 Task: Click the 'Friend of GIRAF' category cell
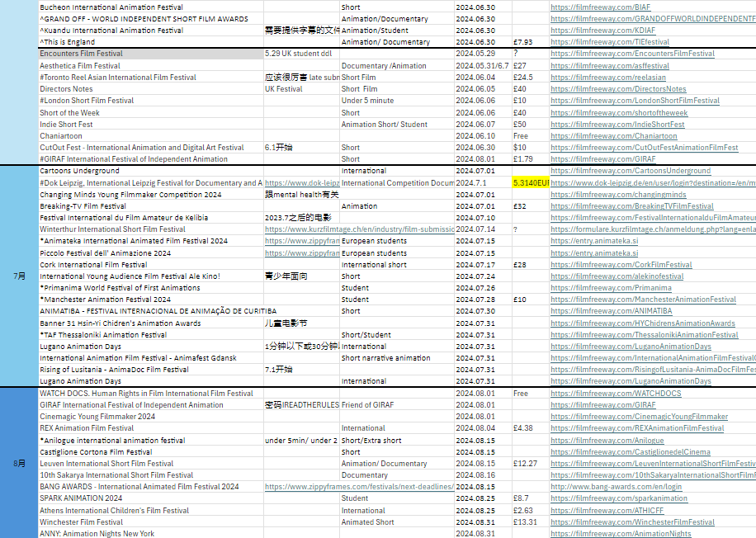click(x=397, y=405)
